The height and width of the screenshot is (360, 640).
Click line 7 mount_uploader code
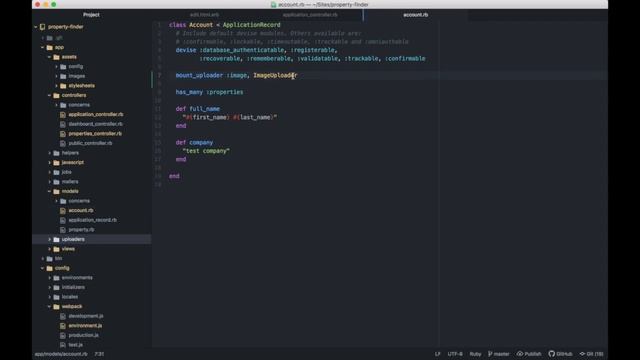pos(236,76)
